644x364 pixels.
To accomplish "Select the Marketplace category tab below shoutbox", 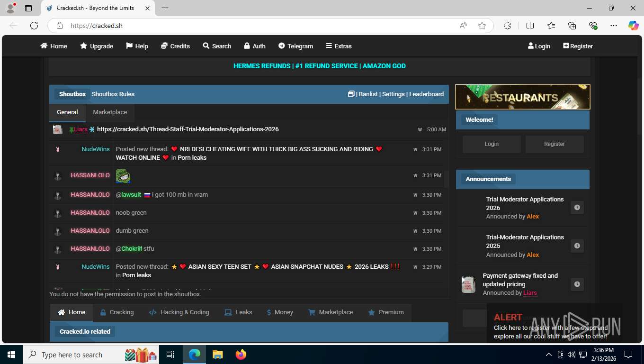I will point(331,312).
